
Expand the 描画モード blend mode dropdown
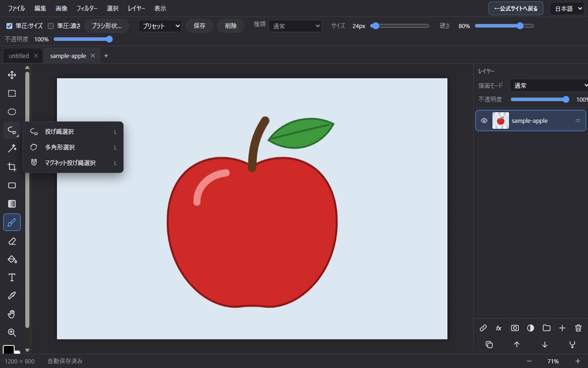pyautogui.click(x=549, y=86)
